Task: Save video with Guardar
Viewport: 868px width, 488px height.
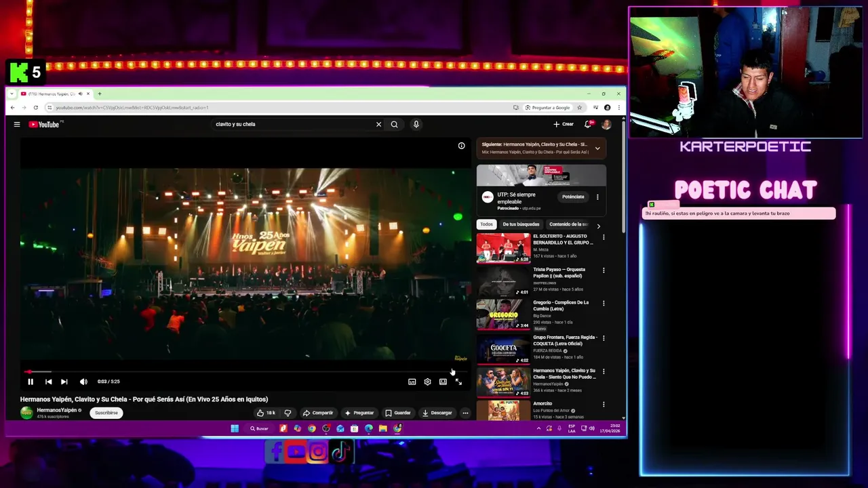Action: [x=397, y=413]
